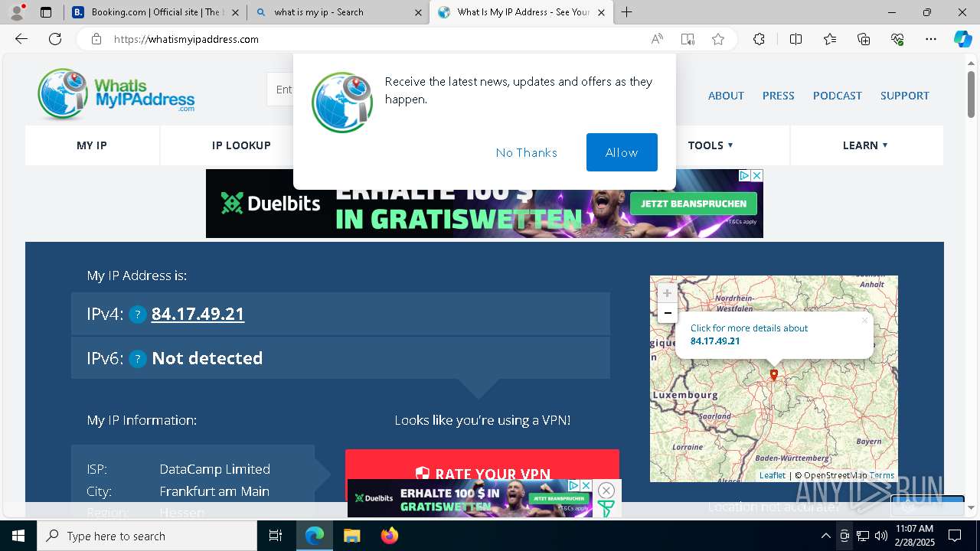Click the red map location marker
The image size is (980, 551).
click(774, 374)
